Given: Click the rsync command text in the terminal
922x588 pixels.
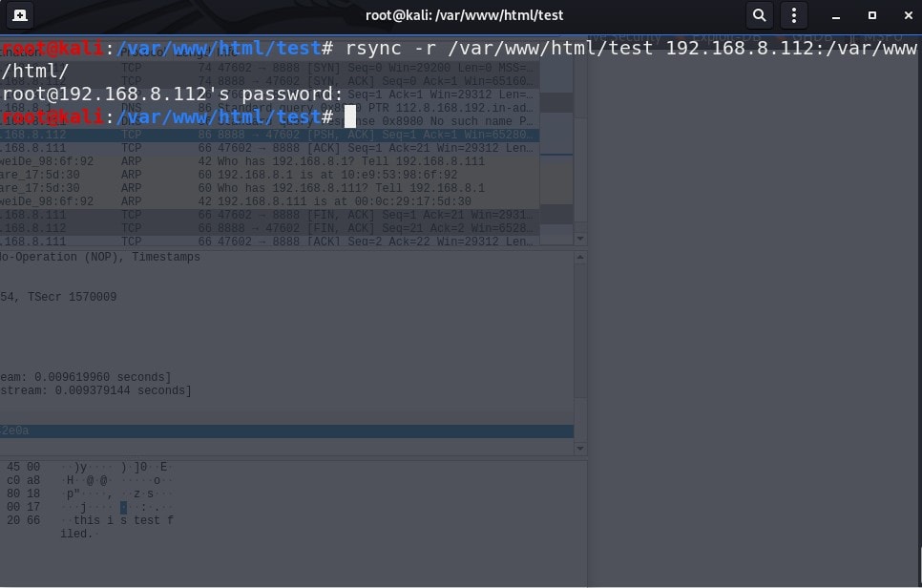Looking at the screenshot, I should click(x=631, y=49).
